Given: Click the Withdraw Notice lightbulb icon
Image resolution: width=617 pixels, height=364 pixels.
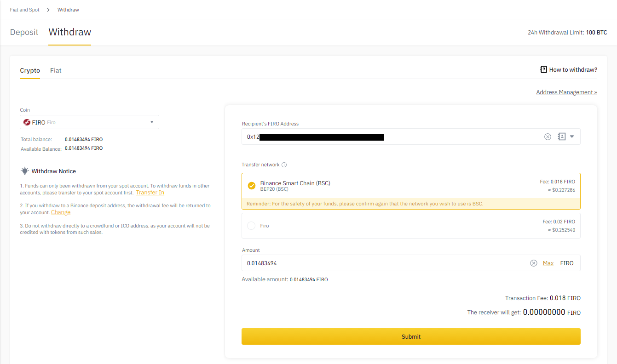Looking at the screenshot, I should [25, 171].
